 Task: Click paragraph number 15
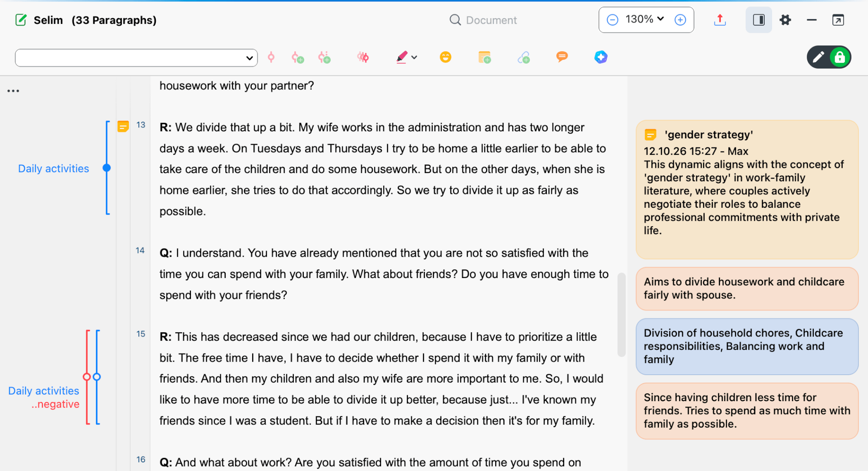(141, 334)
